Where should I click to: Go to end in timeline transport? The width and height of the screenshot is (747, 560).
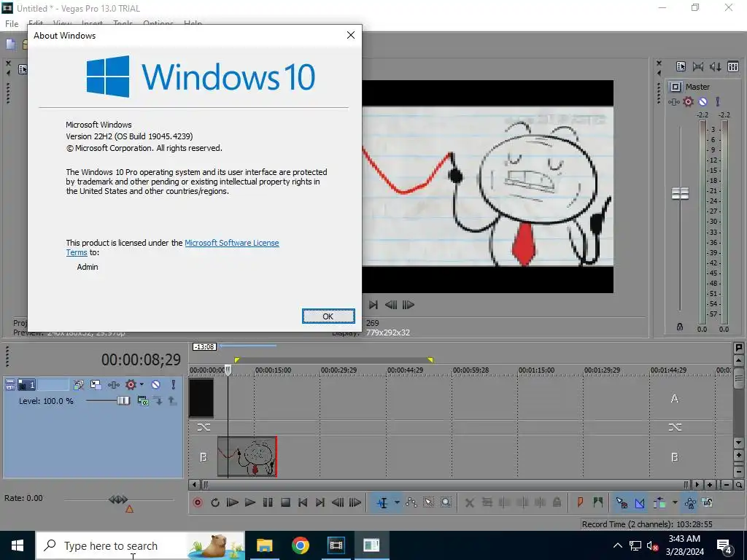coord(320,502)
